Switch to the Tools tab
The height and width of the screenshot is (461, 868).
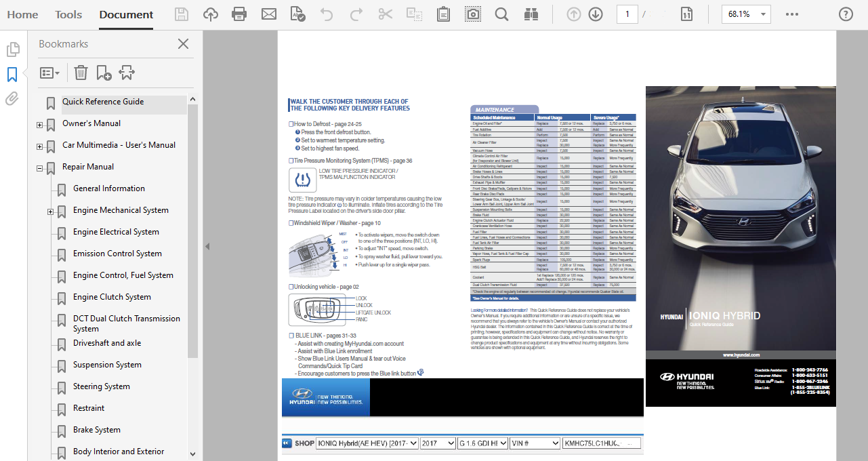tap(68, 14)
